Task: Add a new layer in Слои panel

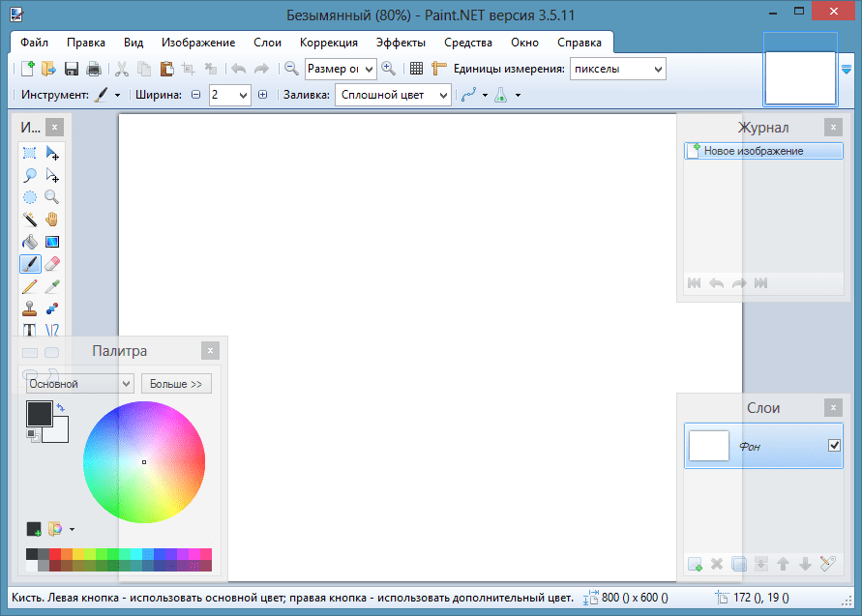Action: pos(695,564)
